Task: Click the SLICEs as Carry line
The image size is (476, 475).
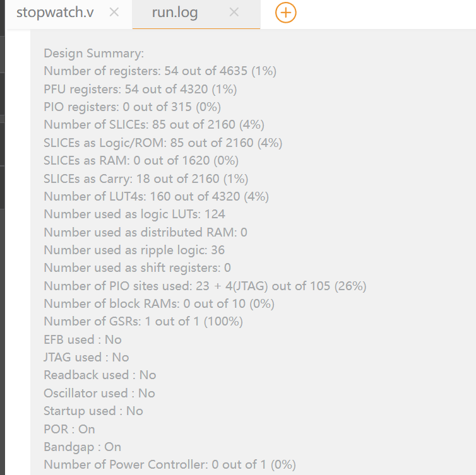Action: (x=146, y=179)
